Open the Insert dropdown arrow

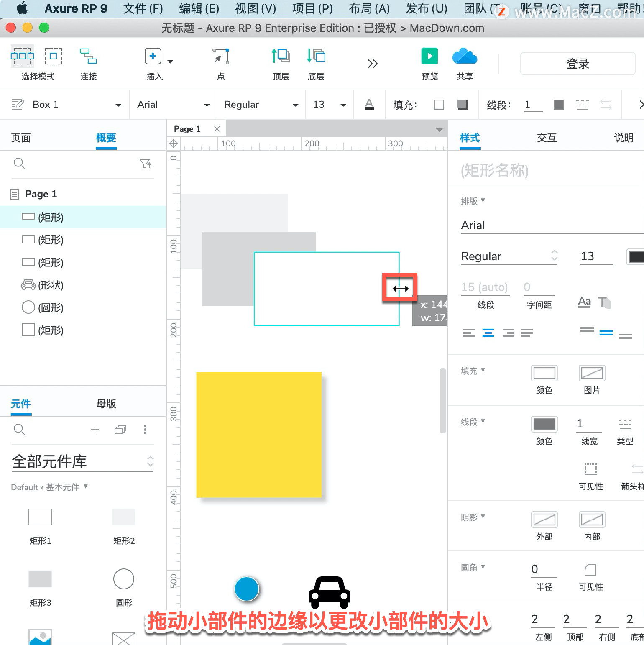pos(170,62)
